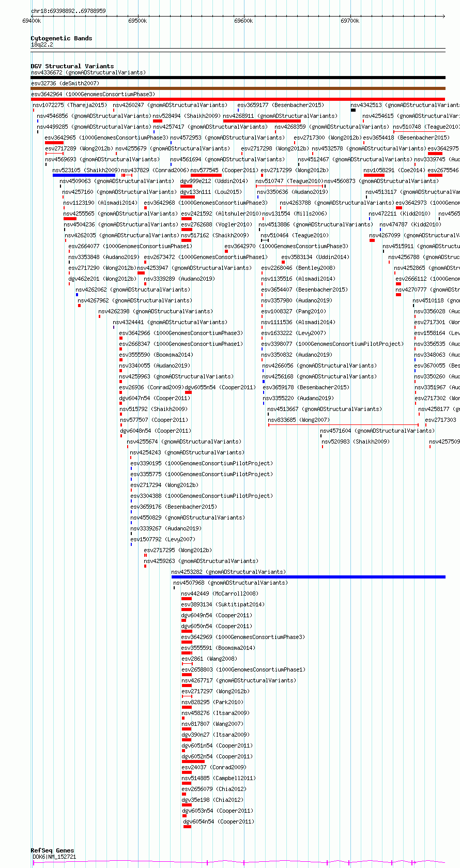Select nsv1123190 (Alsmadi2014) label

coord(100,203)
